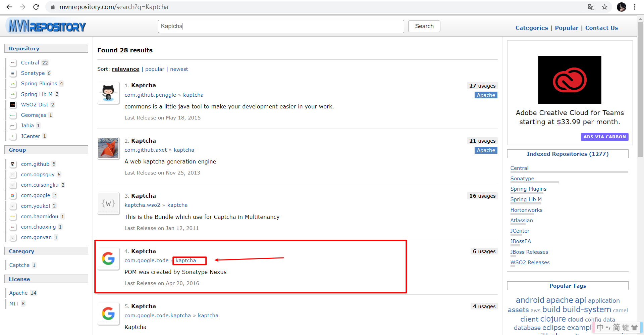Click the Google logo of result 5

tap(108, 314)
